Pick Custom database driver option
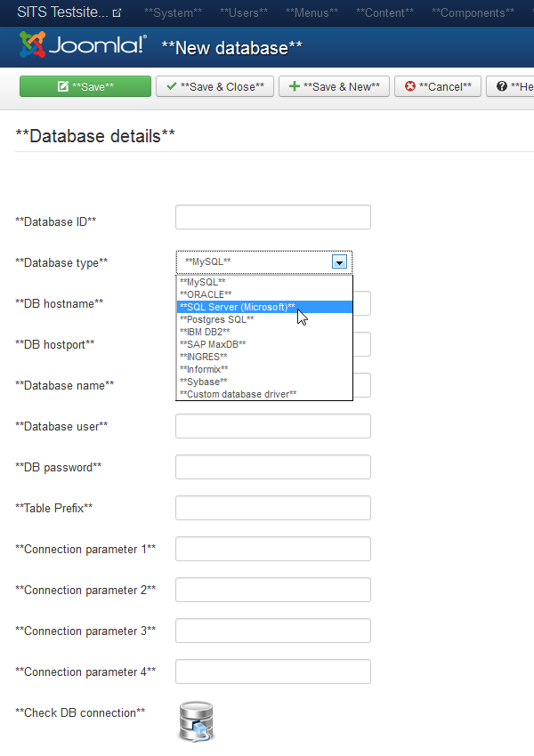The width and height of the screenshot is (534, 756). (238, 394)
